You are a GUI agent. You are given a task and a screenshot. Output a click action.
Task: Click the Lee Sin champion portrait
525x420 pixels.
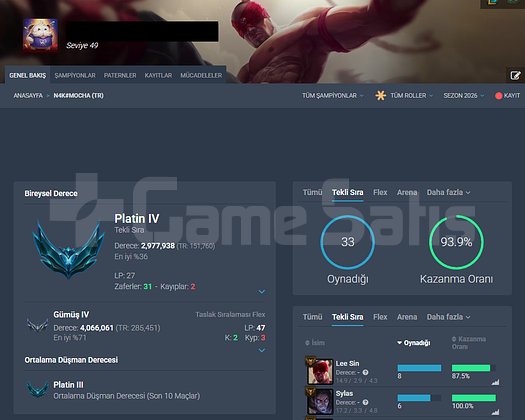(320, 372)
